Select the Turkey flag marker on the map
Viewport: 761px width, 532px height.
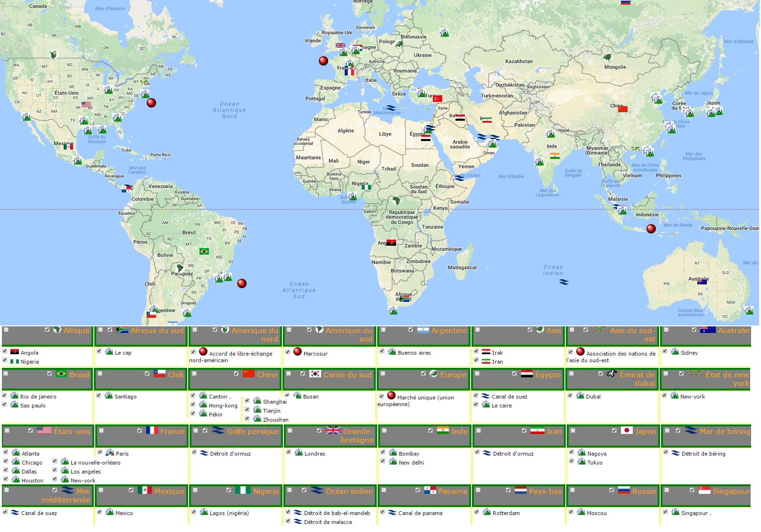(x=438, y=99)
